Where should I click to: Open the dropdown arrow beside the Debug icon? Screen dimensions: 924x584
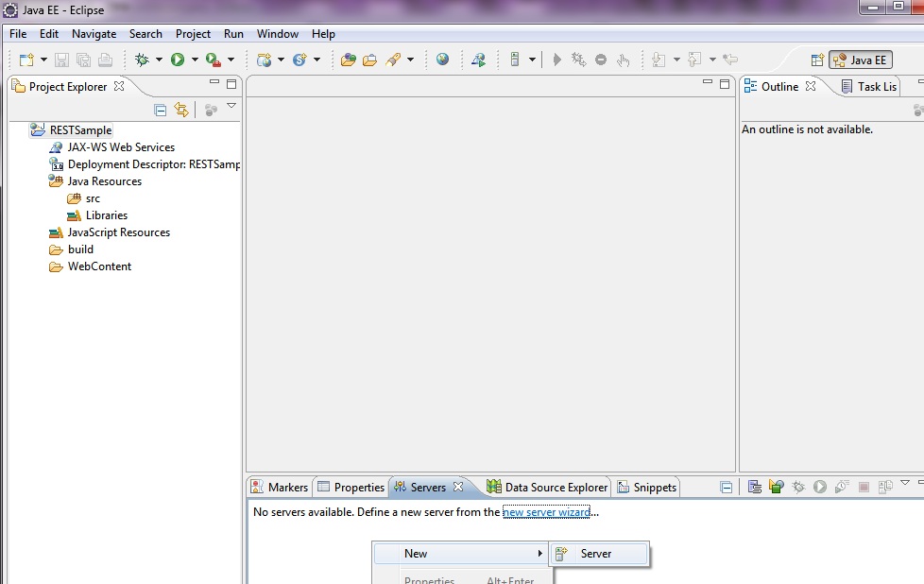(159, 60)
